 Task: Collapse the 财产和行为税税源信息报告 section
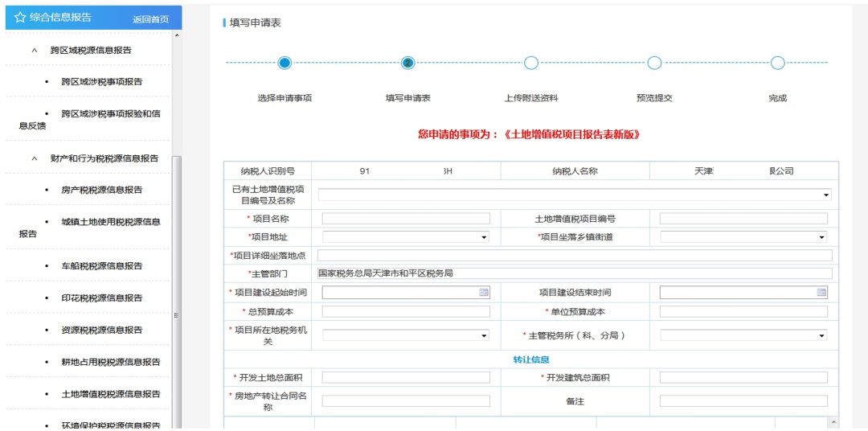pos(35,158)
